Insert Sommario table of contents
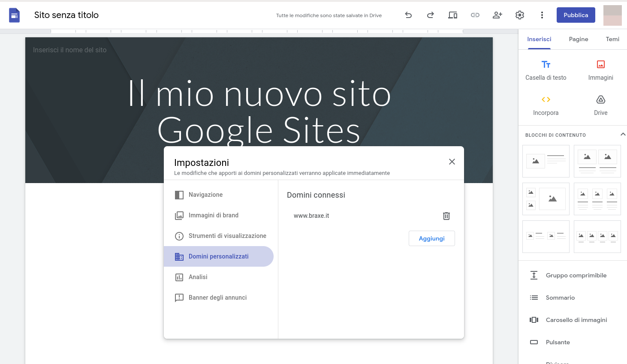Viewport: 627px width, 364px height. tap(573, 298)
